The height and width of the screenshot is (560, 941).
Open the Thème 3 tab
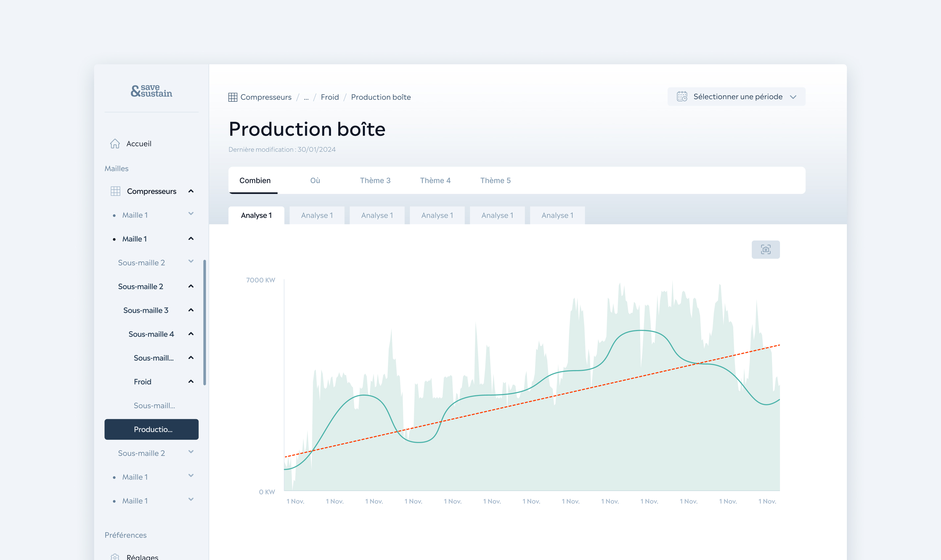(x=375, y=180)
